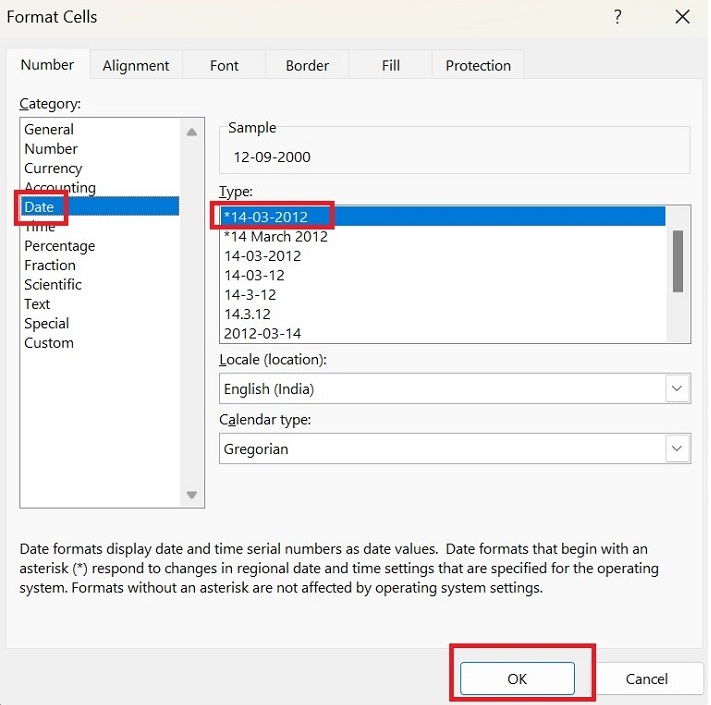
Task: Select the Currency category
Action: point(53,168)
